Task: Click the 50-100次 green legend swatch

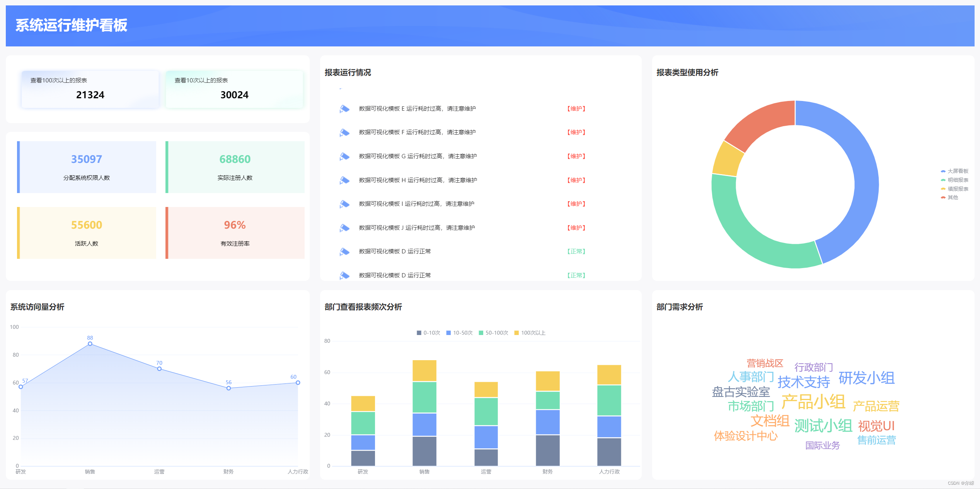Action: point(481,333)
